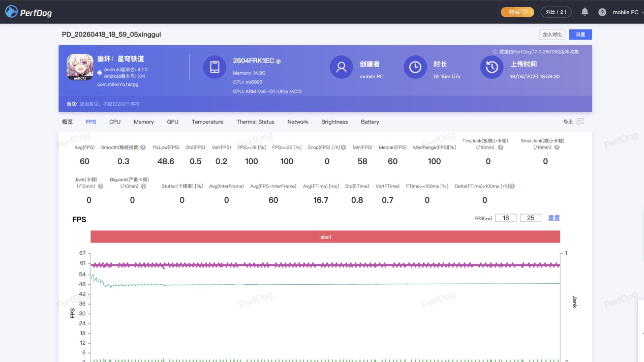644x362 pixels.
Task: Open the 对比 (2) comparison list
Action: (556, 12)
